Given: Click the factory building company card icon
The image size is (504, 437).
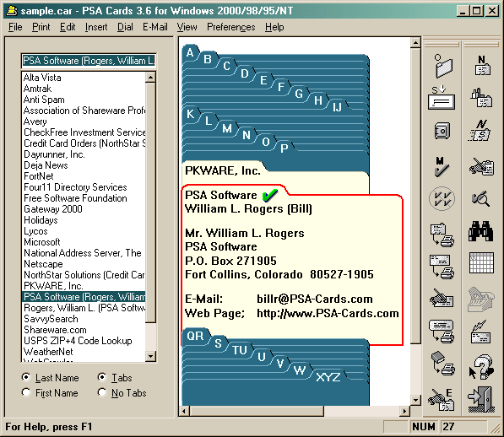Looking at the screenshot, I should coord(481,98).
